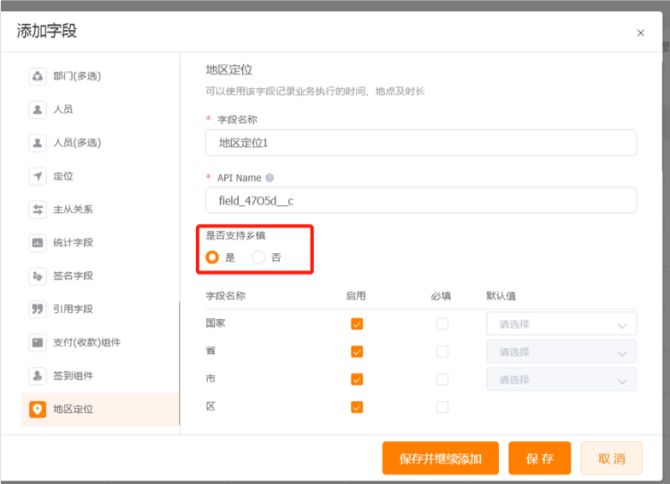Select 人员(多选) in the field list
670x484 pixels.
pos(76,142)
